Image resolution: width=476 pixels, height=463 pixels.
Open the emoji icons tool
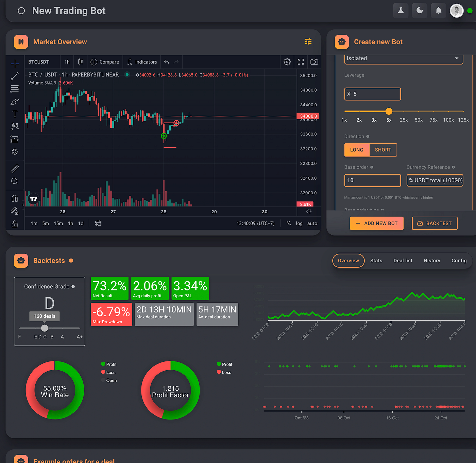(x=15, y=152)
